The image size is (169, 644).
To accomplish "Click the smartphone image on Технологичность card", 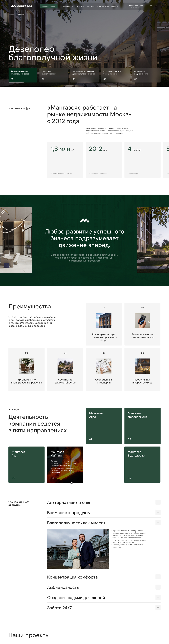I will (x=142, y=321).
